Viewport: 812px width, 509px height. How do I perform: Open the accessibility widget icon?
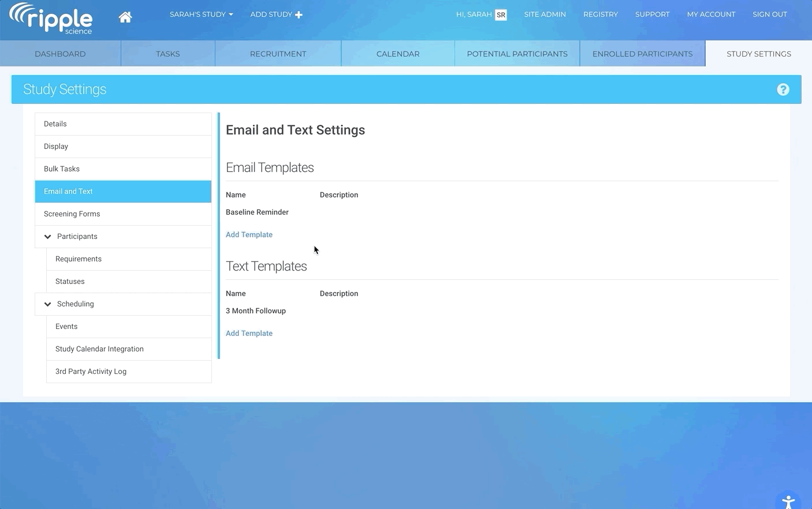pos(788,501)
